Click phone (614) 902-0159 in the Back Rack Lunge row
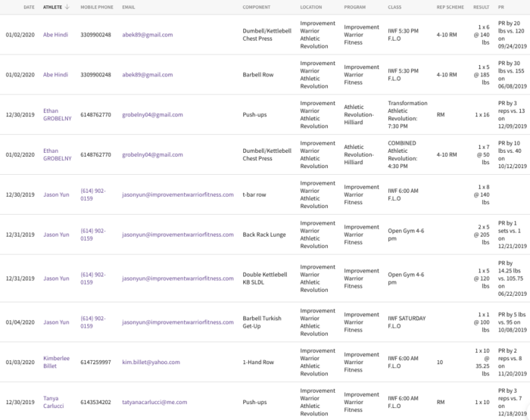The width and height of the screenshot is (530, 420). pyautogui.click(x=93, y=235)
